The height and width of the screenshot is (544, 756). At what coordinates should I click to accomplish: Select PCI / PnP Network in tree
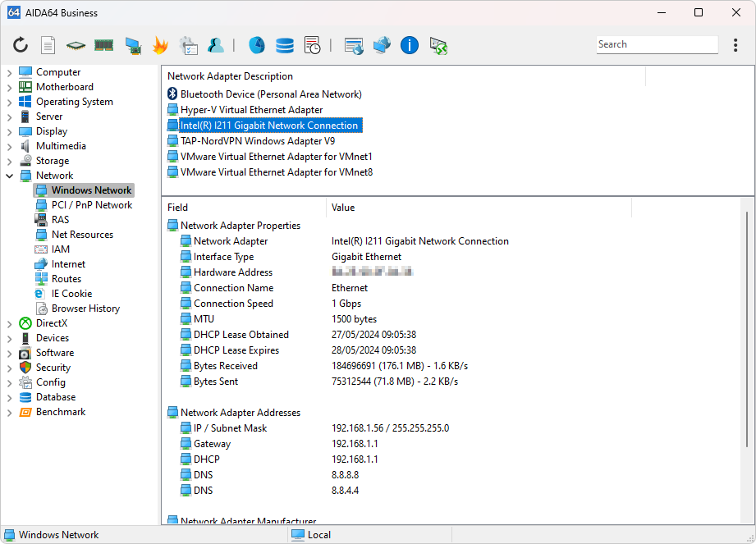(91, 205)
